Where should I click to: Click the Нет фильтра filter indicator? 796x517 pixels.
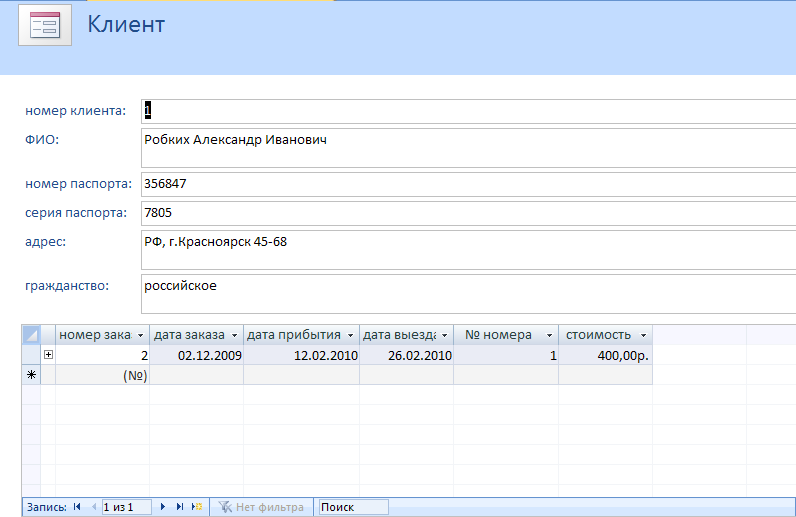click(x=261, y=507)
